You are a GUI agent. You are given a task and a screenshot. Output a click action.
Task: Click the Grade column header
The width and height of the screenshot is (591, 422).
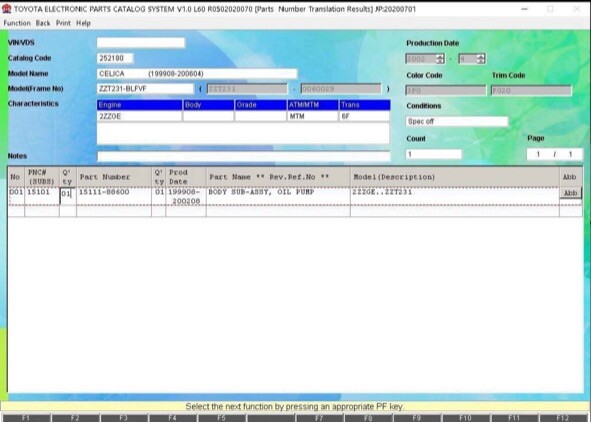pyautogui.click(x=260, y=105)
